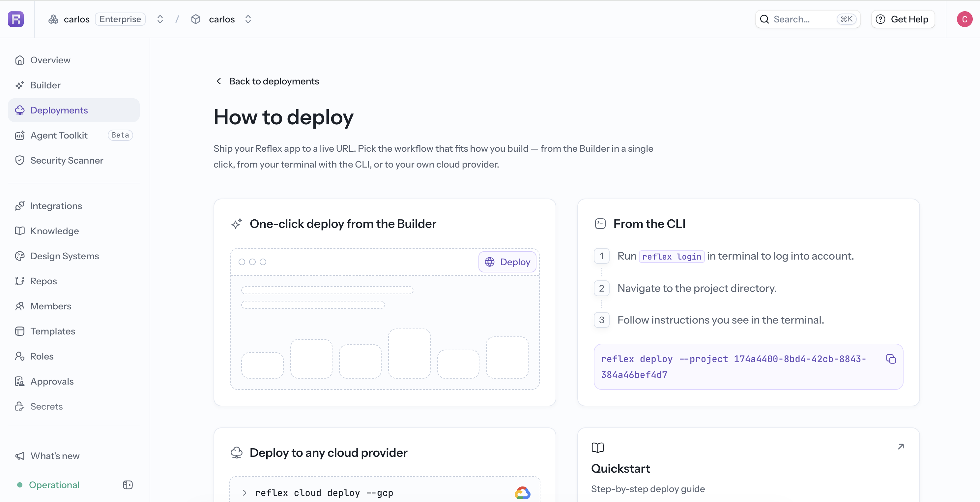
Task: Open the user avatar marked C
Action: (965, 19)
